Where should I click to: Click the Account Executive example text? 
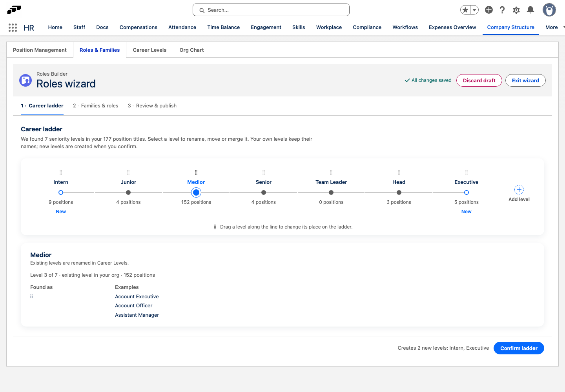pos(137,297)
